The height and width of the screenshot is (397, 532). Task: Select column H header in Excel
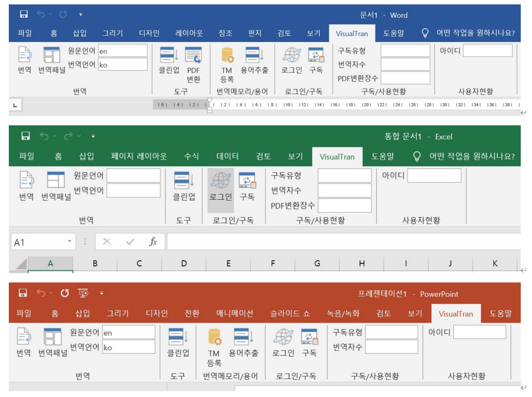(x=362, y=263)
